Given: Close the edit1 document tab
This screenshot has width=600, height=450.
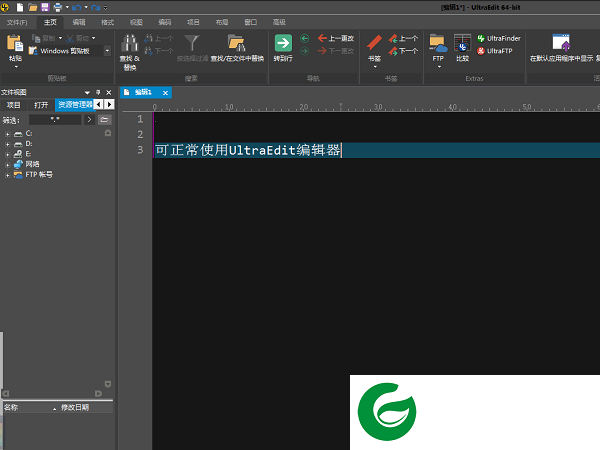Looking at the screenshot, I should (x=165, y=93).
